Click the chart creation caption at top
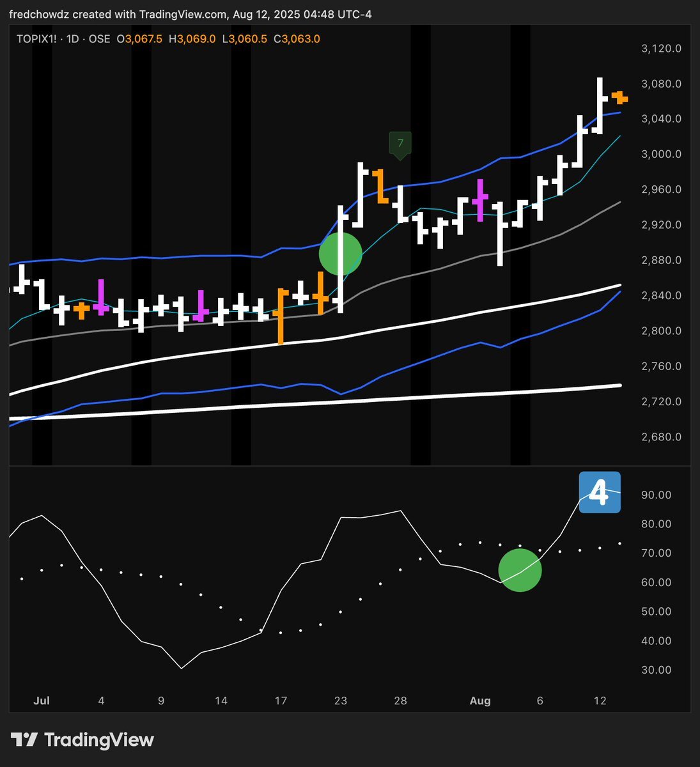This screenshot has width=700, height=767. [x=191, y=13]
